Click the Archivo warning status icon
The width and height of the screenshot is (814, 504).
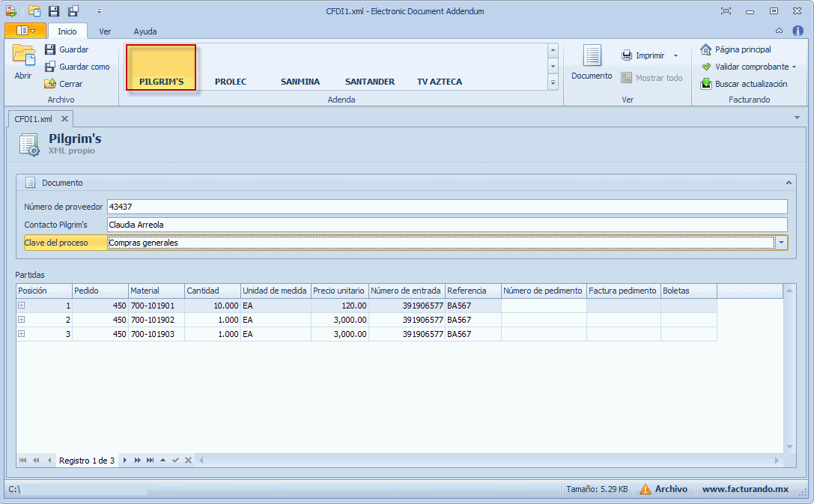tap(646, 489)
